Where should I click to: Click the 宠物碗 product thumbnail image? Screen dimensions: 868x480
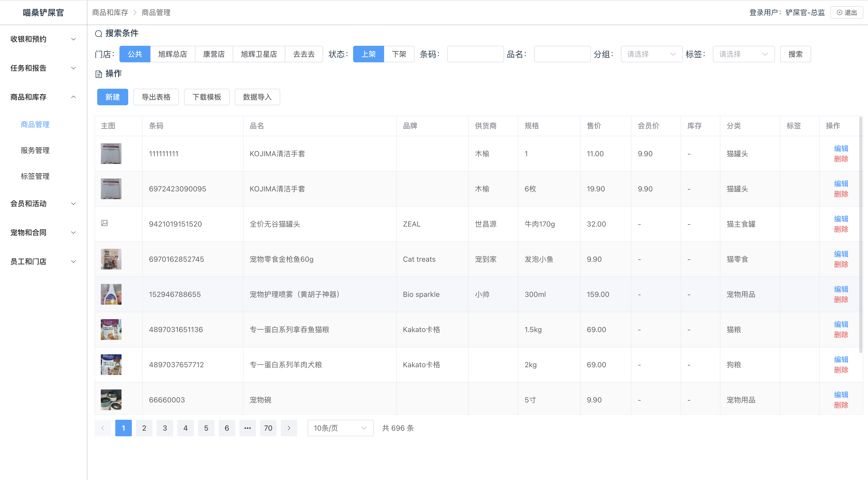click(x=111, y=400)
